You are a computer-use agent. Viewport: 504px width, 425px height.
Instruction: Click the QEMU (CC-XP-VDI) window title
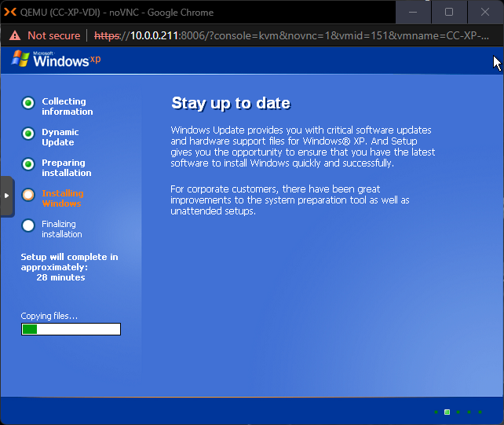[117, 13]
